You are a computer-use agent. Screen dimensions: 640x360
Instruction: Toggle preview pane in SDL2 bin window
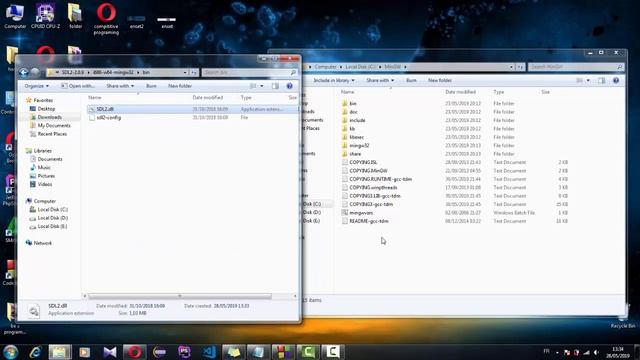click(276, 86)
